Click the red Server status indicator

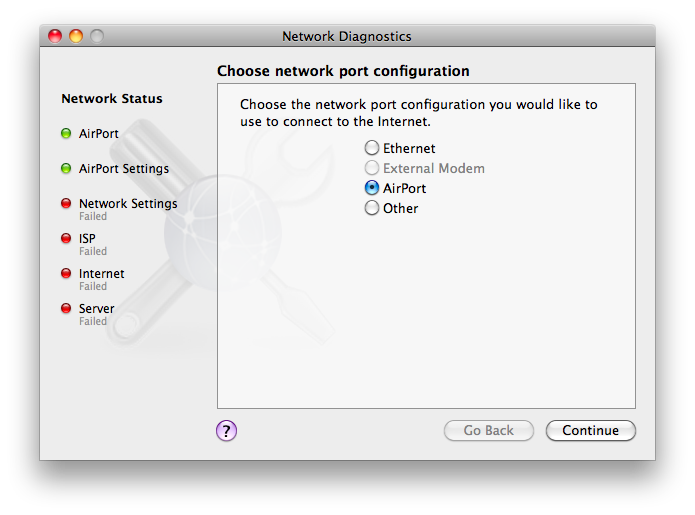pos(66,309)
